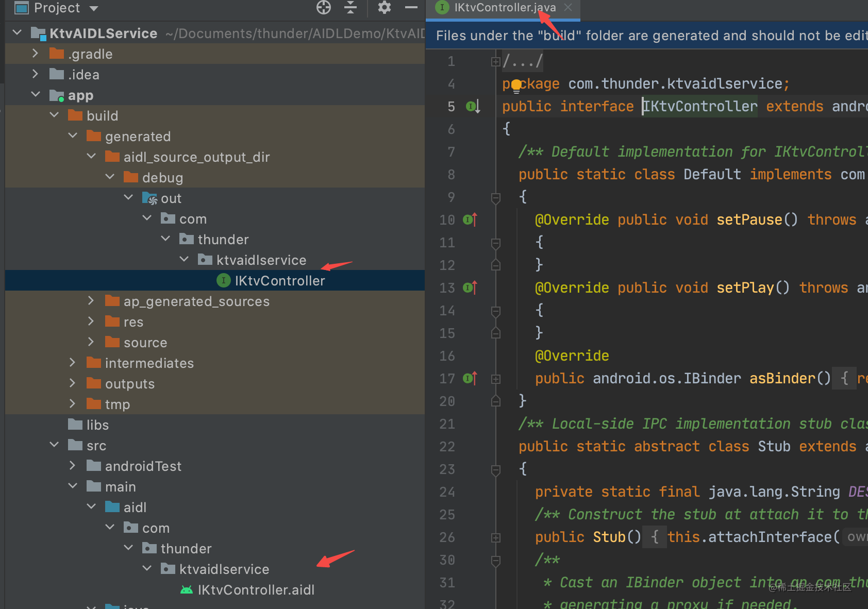Screen dimensions: 868x609
Task: Expand folded comment block at line 1
Action: pyautogui.click(x=496, y=62)
